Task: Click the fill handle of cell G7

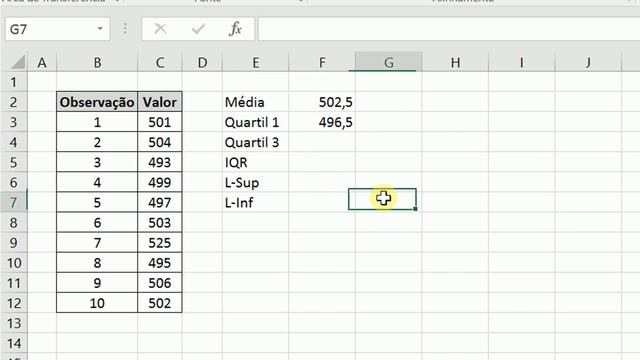Action: pos(415,209)
